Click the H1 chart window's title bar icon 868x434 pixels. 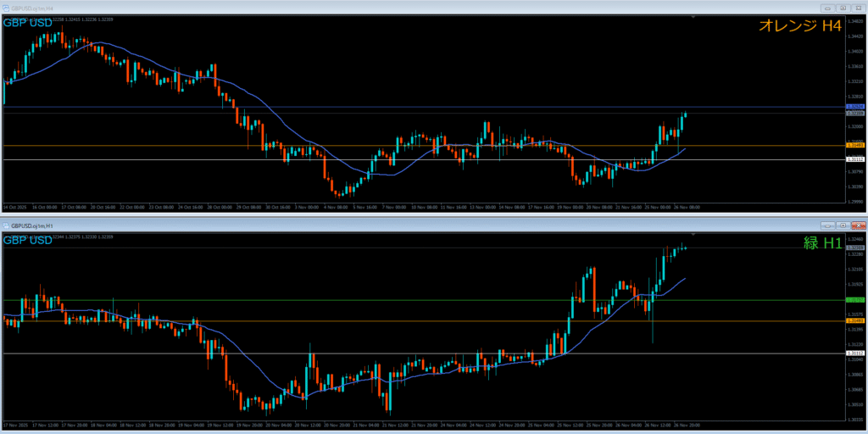tap(6, 225)
